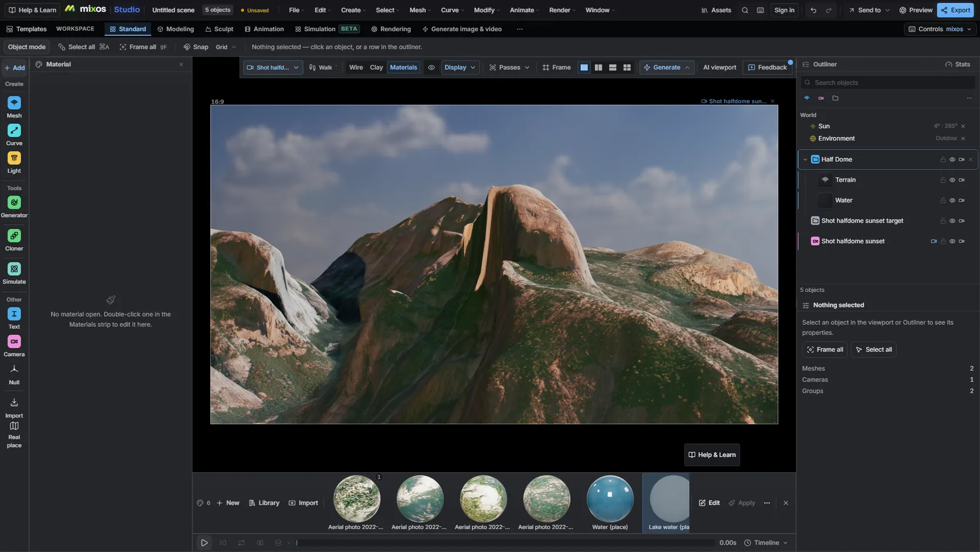Open the Grid snap dropdown

pyautogui.click(x=226, y=47)
